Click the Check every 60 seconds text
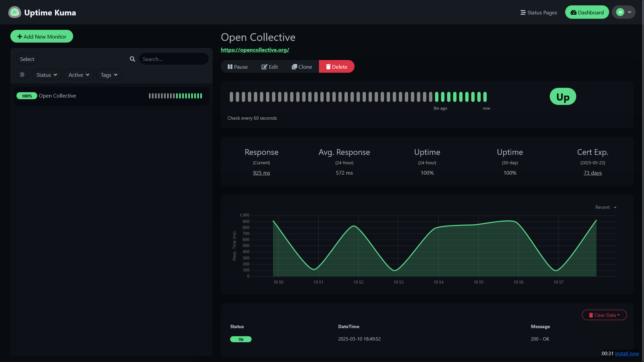The width and height of the screenshot is (644, 362). coord(252,118)
